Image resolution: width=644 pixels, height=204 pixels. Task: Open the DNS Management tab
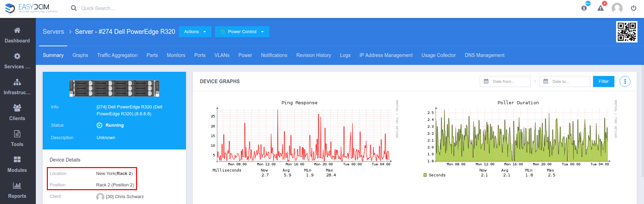[485, 55]
